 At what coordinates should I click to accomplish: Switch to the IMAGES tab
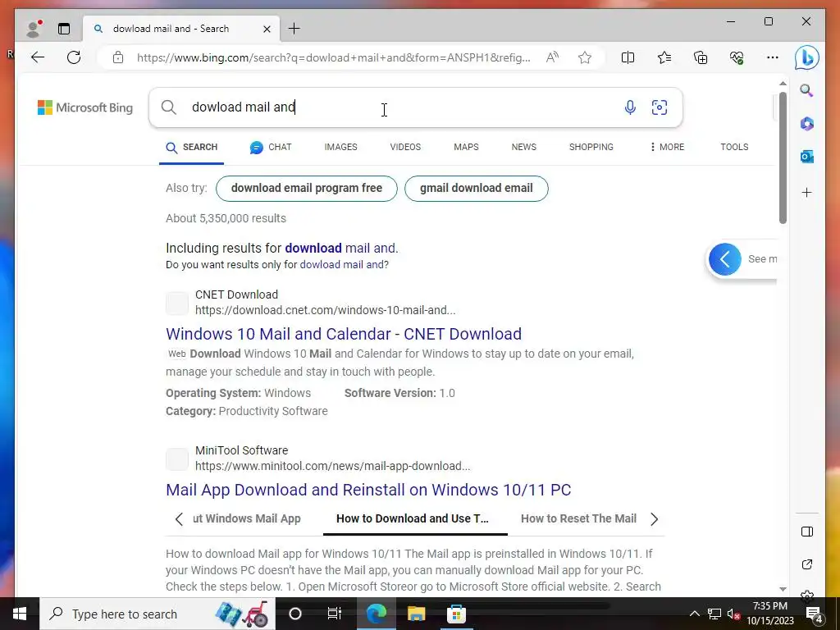pyautogui.click(x=340, y=147)
